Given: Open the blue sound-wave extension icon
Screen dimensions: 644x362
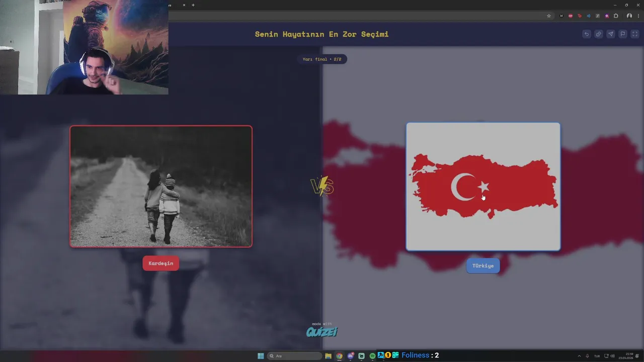Looking at the screenshot, I should click(x=589, y=16).
